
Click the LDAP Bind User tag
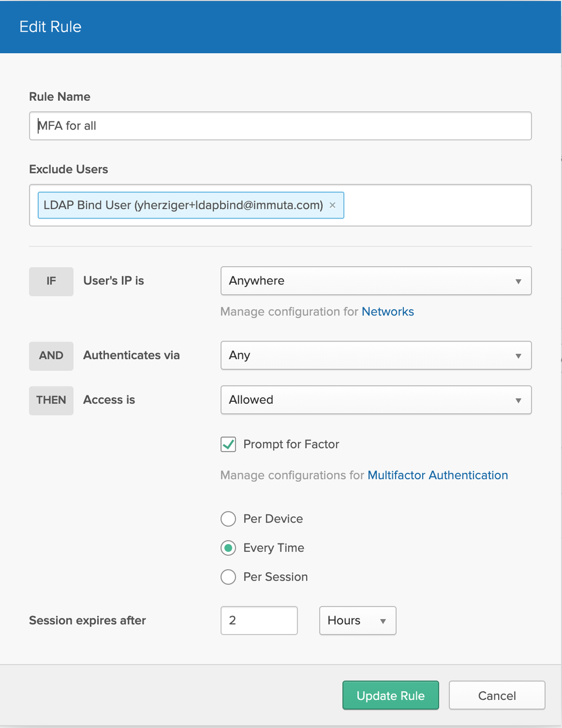[x=183, y=205]
